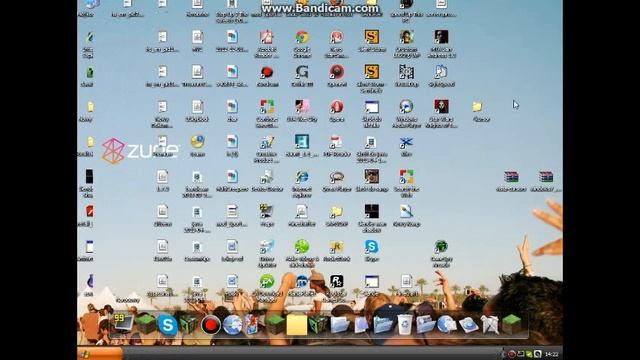Select the pink anime character desktop shortcut

(x=302, y=107)
